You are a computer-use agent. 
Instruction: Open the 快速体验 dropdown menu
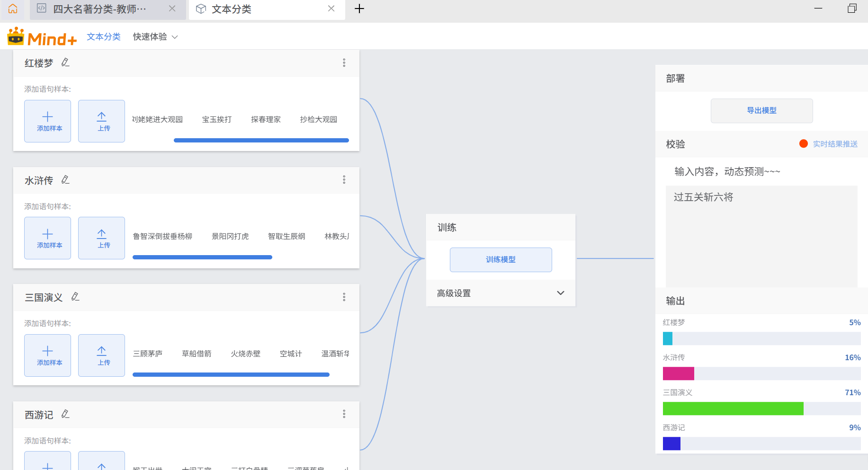click(155, 37)
